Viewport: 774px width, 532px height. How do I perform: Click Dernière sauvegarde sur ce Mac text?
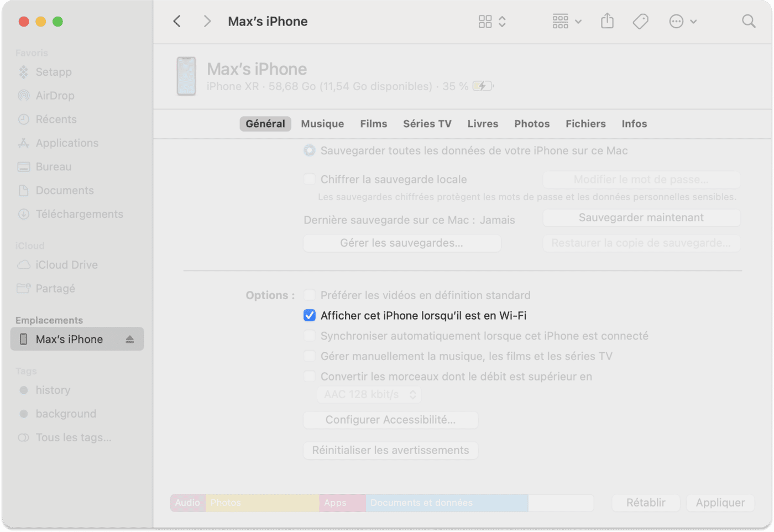click(x=409, y=220)
